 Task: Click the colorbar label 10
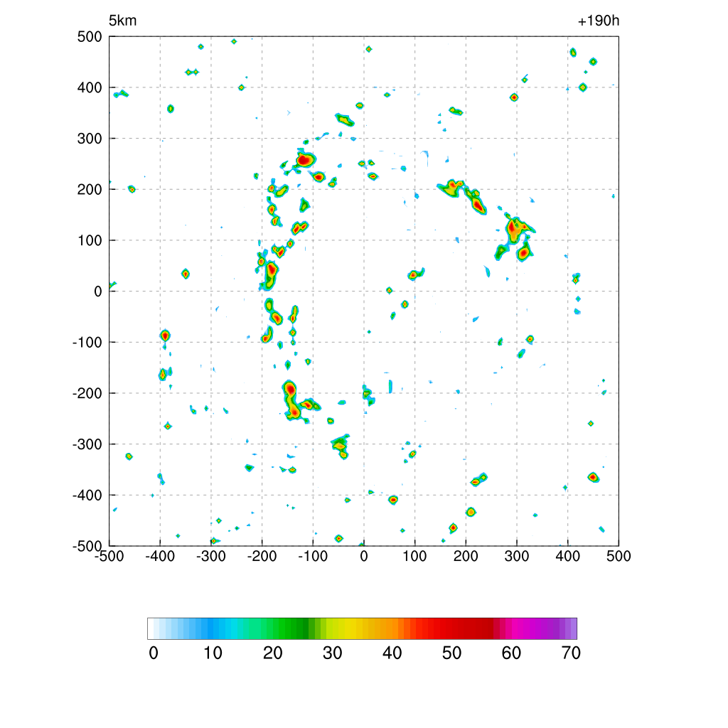point(213,653)
